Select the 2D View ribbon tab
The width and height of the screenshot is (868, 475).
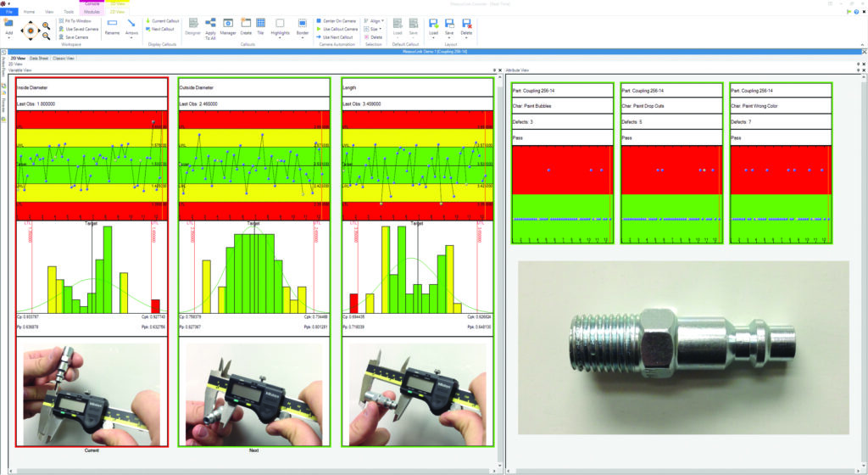pos(117,12)
